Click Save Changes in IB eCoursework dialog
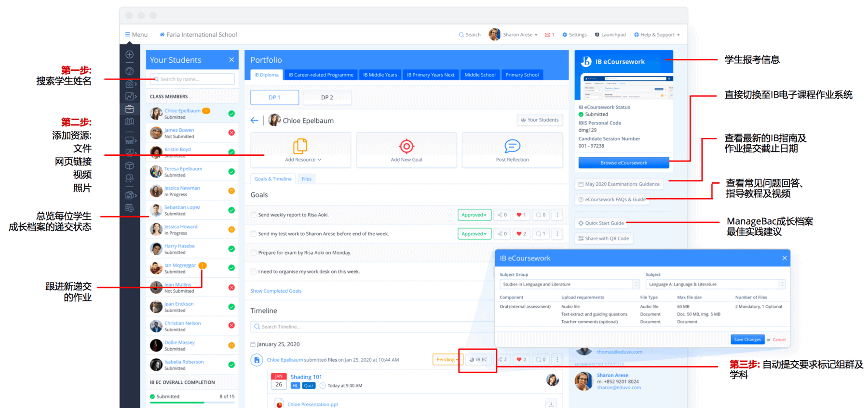868x408 pixels. coord(747,340)
